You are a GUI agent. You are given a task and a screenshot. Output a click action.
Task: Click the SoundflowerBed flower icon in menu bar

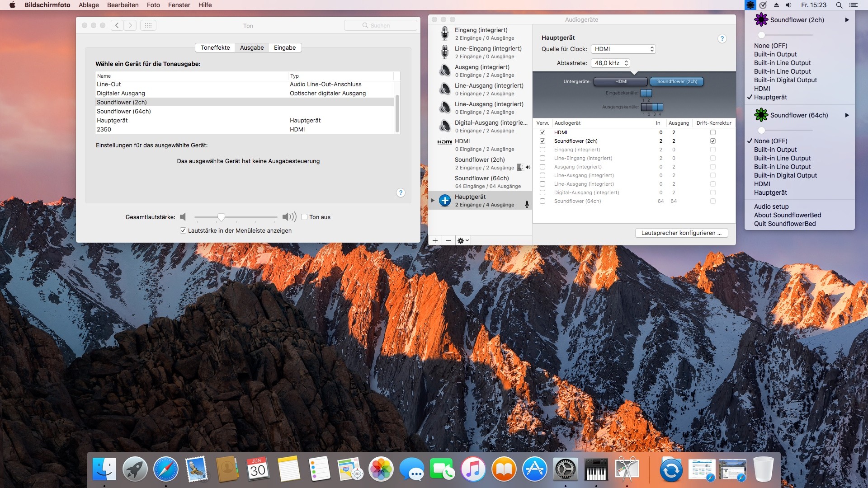pyautogui.click(x=750, y=5)
